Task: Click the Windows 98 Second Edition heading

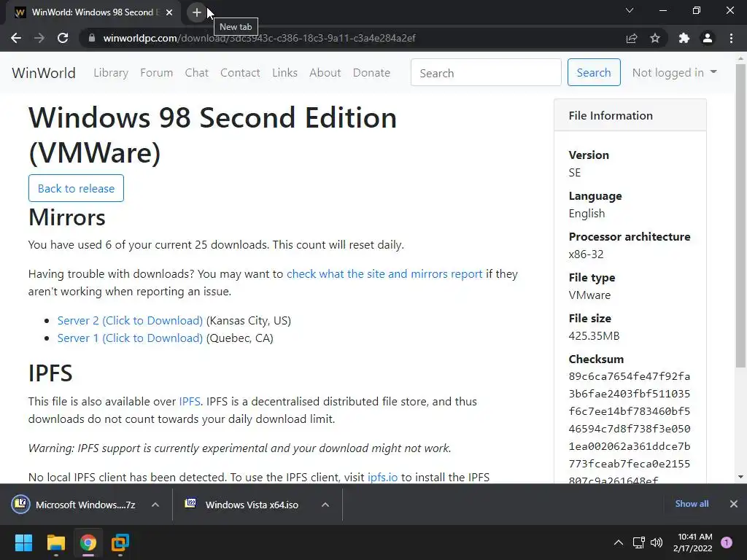Action: tap(212, 135)
